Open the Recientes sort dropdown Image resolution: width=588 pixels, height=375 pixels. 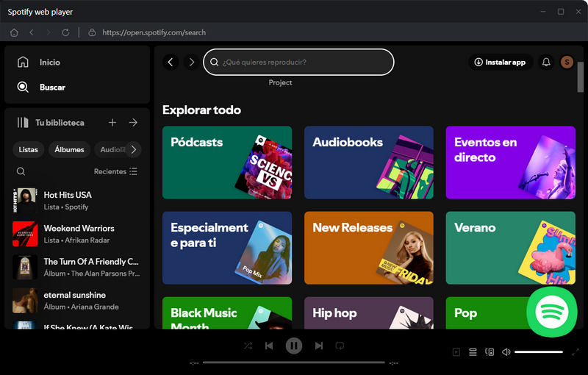pos(115,171)
